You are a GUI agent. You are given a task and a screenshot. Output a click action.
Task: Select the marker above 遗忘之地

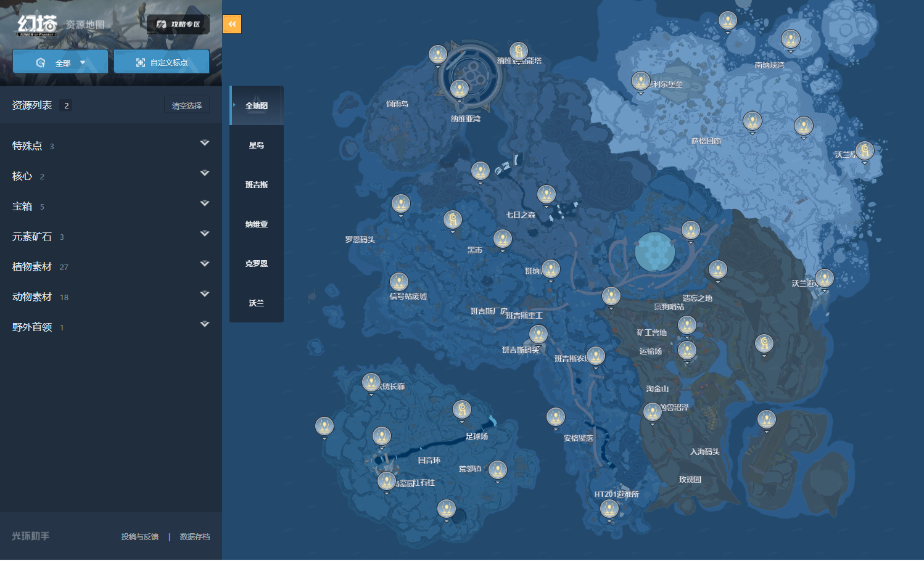pos(718,271)
